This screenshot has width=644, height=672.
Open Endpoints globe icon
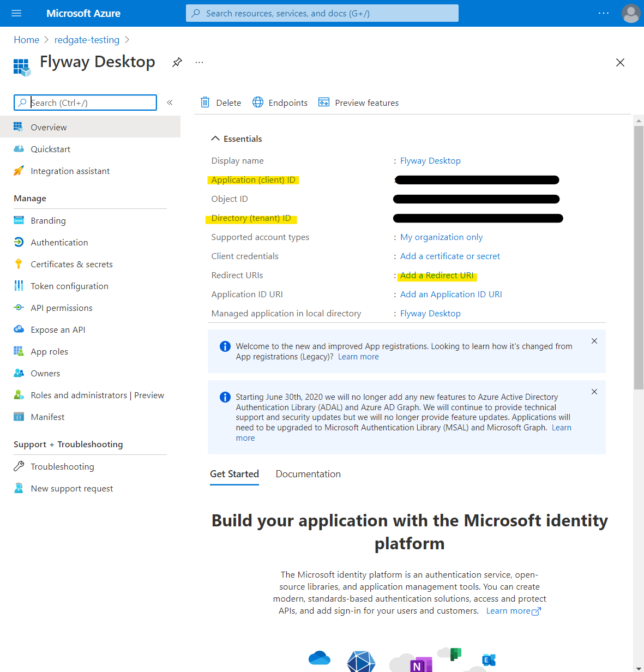258,103
